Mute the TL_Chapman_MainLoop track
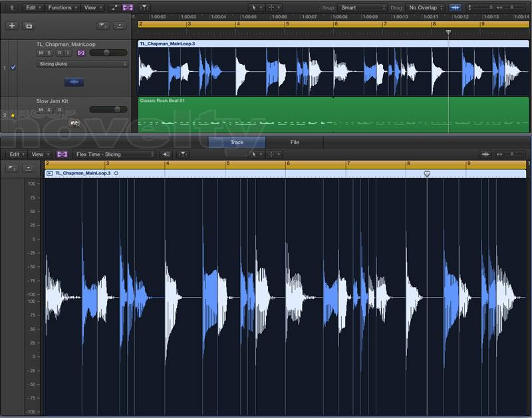Screen dimensions: 532x418 (x=41, y=53)
